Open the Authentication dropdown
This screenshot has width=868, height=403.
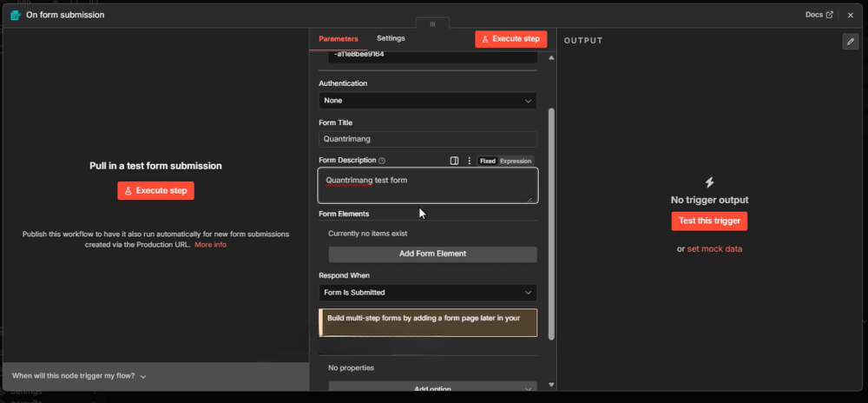click(x=428, y=101)
